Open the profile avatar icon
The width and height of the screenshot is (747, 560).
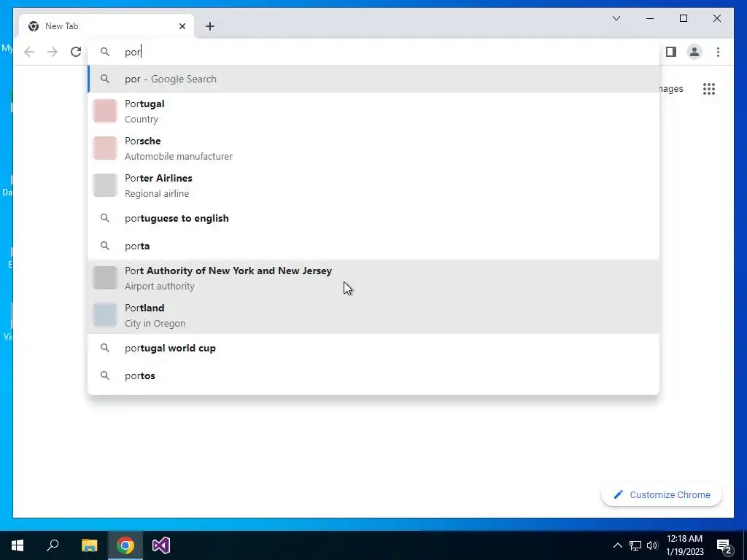[x=694, y=52]
